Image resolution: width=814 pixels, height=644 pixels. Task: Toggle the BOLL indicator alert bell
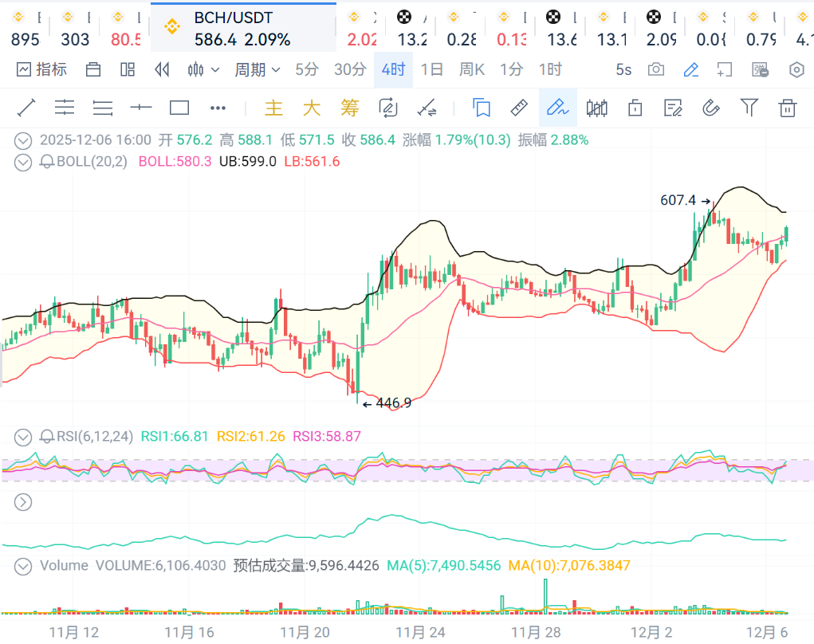pyautogui.click(x=47, y=162)
